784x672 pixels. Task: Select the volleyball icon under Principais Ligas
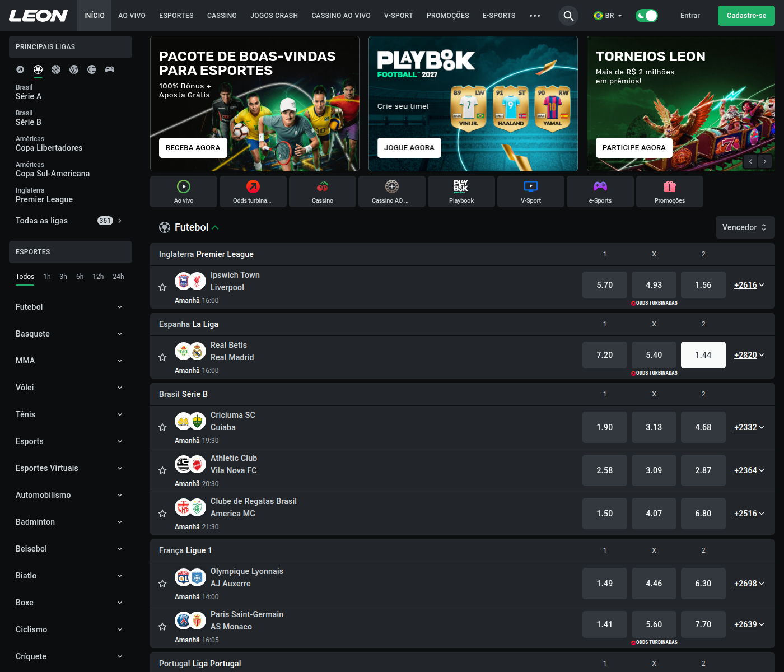pos(74,69)
